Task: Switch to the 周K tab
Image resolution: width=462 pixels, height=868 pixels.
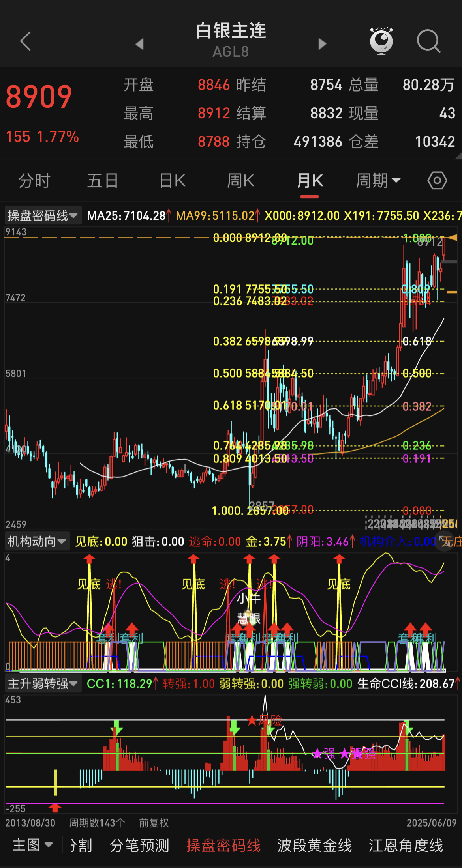Action: (240, 181)
